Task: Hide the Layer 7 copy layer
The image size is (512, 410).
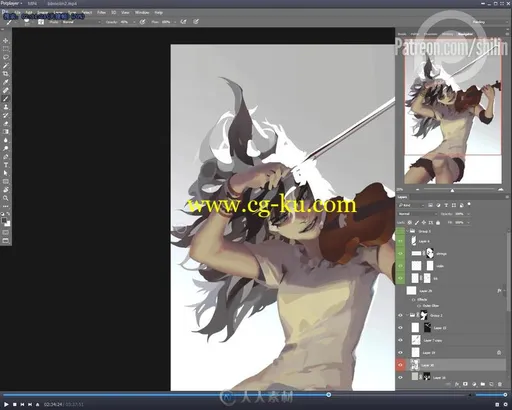Action: coord(400,340)
